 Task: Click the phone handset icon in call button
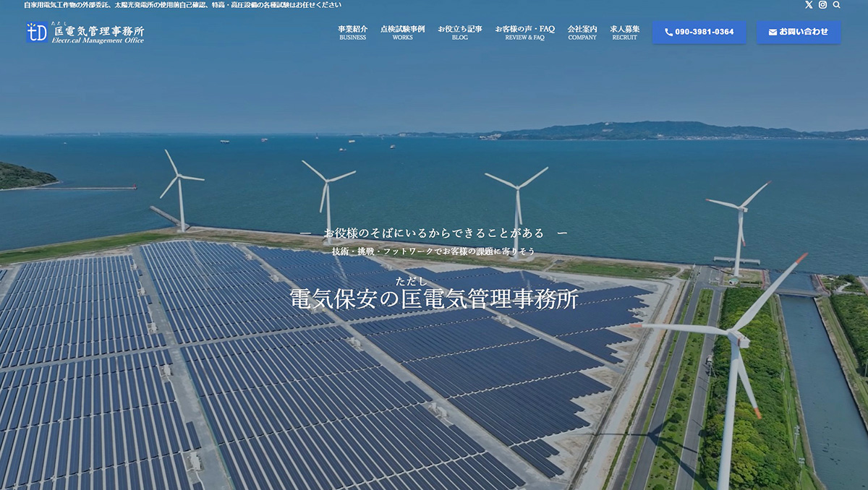[x=668, y=33]
